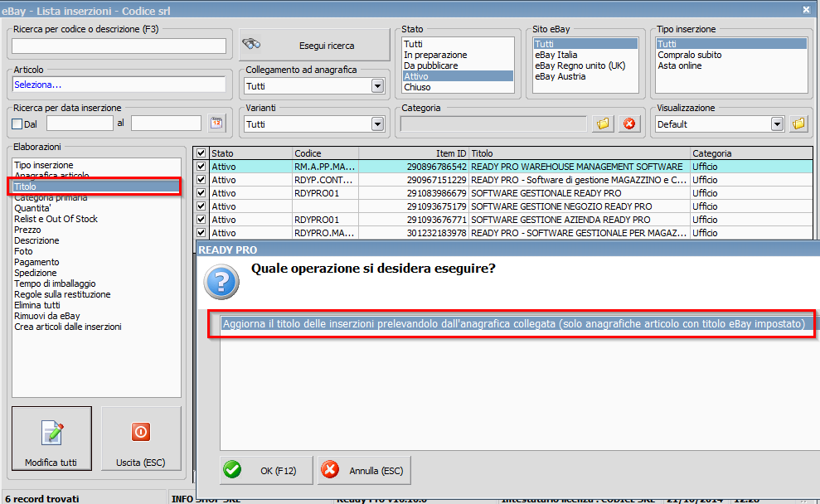Select Tutti in the Stato list
Image resolution: width=820 pixels, height=504 pixels.
(458, 44)
